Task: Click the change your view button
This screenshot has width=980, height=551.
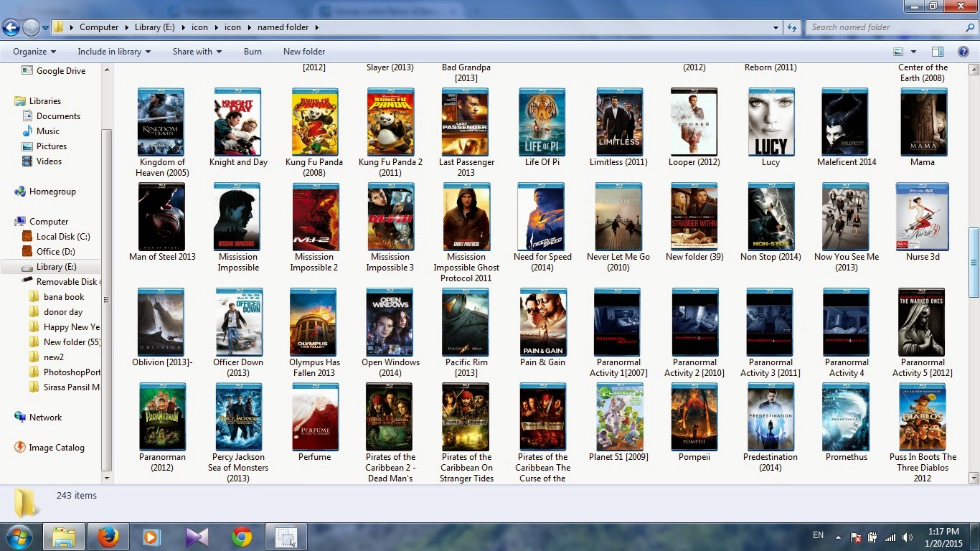Action: 898,52
